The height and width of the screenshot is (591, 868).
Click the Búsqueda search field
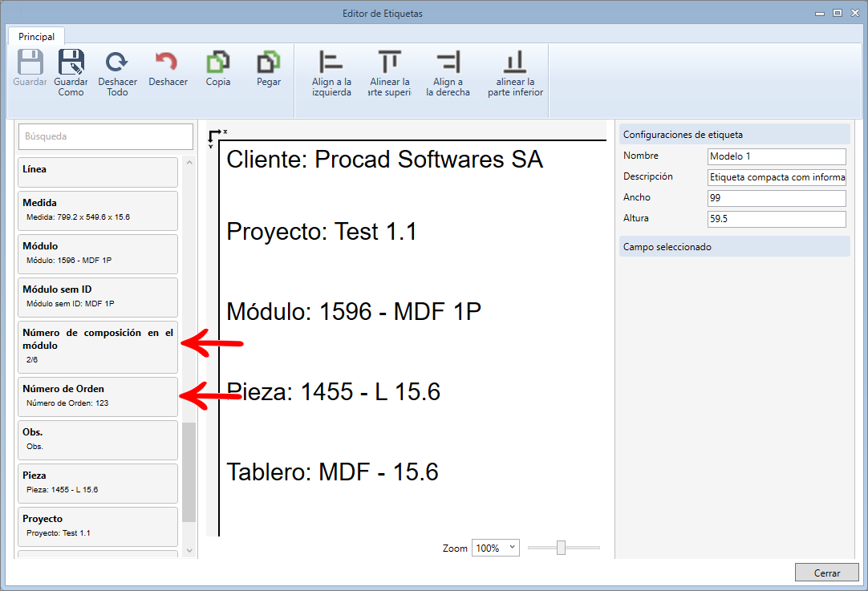pyautogui.click(x=106, y=136)
